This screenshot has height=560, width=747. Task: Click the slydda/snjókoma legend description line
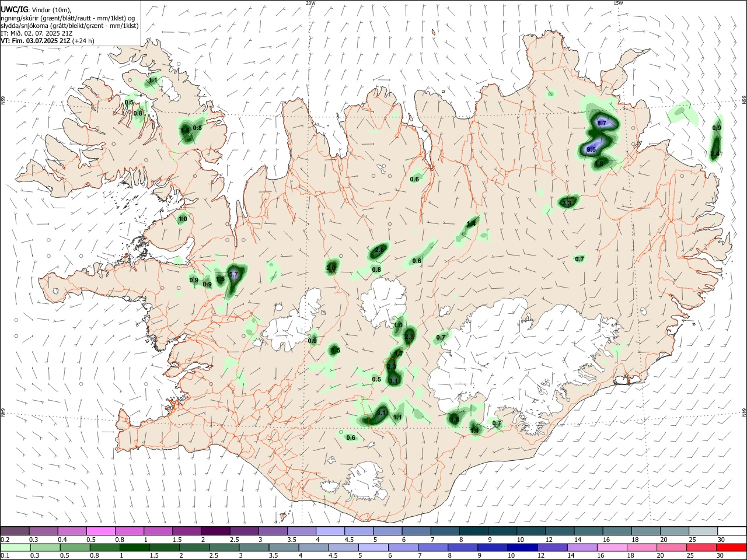pos(69,26)
